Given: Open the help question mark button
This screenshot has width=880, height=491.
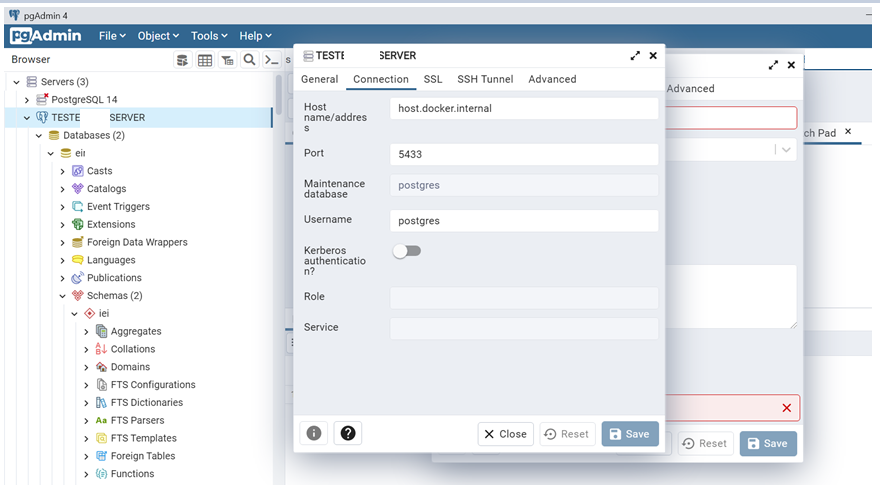Looking at the screenshot, I should tap(348, 433).
